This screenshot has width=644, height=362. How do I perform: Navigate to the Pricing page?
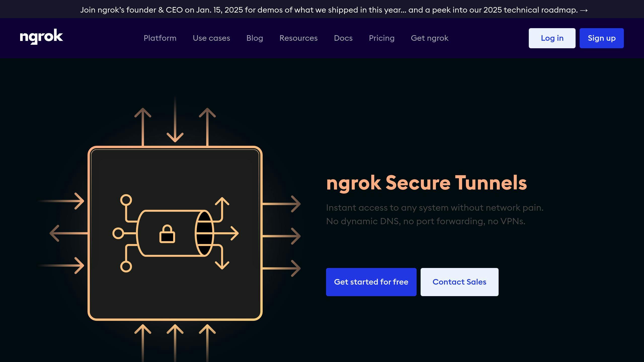pos(382,38)
